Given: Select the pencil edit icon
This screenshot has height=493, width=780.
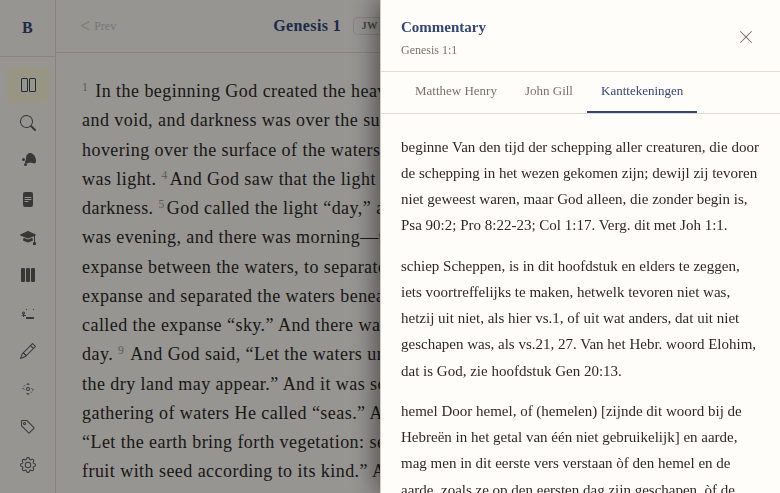Looking at the screenshot, I should tap(28, 351).
